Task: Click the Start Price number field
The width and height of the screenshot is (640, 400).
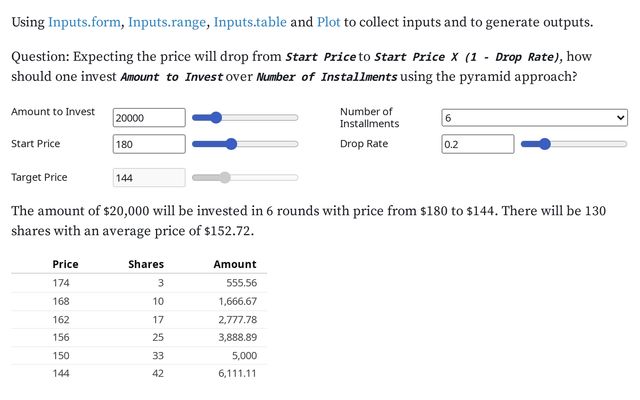Action: point(149,144)
